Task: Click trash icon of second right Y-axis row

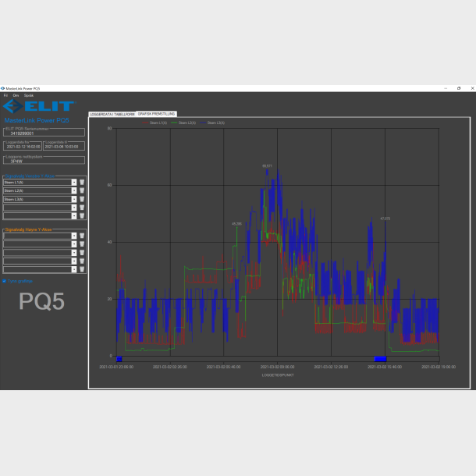Action: (x=82, y=244)
